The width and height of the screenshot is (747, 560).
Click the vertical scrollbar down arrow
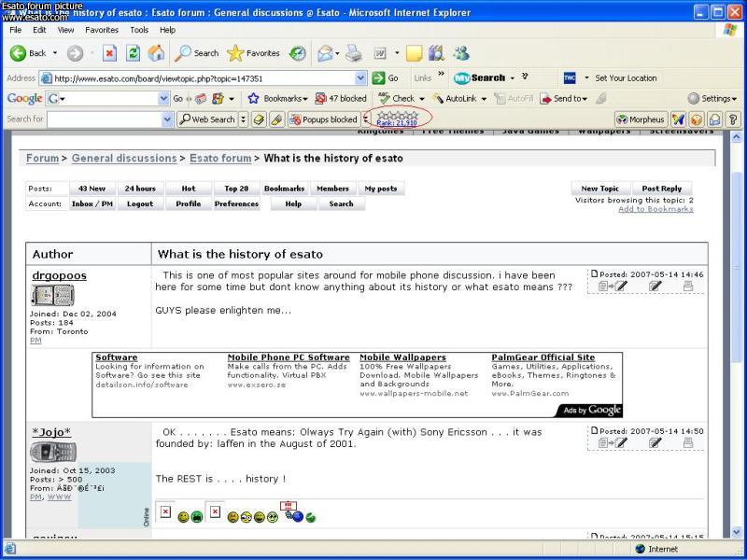737,532
